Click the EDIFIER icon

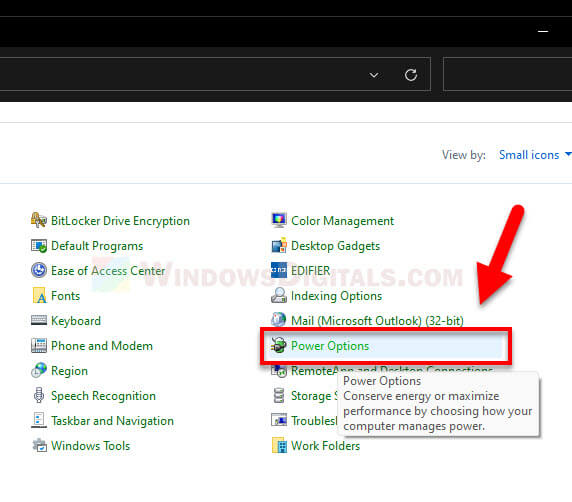pyautogui.click(x=279, y=270)
